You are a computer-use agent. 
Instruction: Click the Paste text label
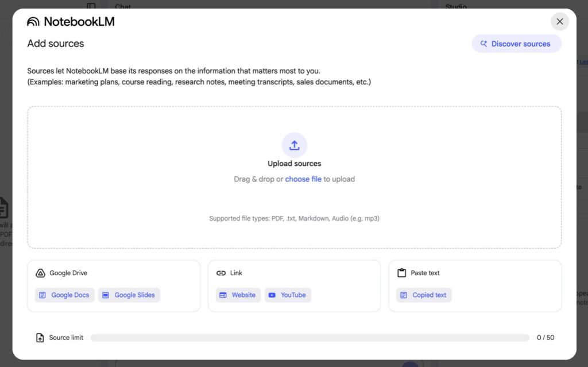(425, 273)
